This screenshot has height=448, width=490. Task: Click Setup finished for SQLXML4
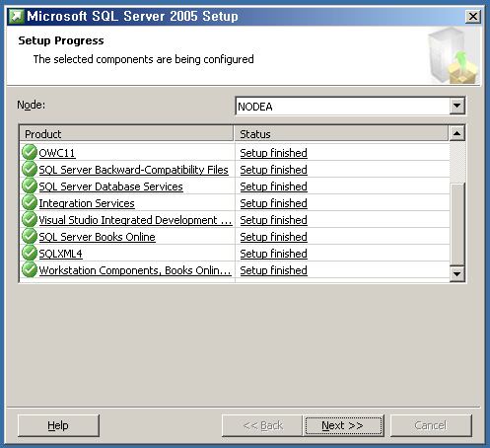[273, 254]
